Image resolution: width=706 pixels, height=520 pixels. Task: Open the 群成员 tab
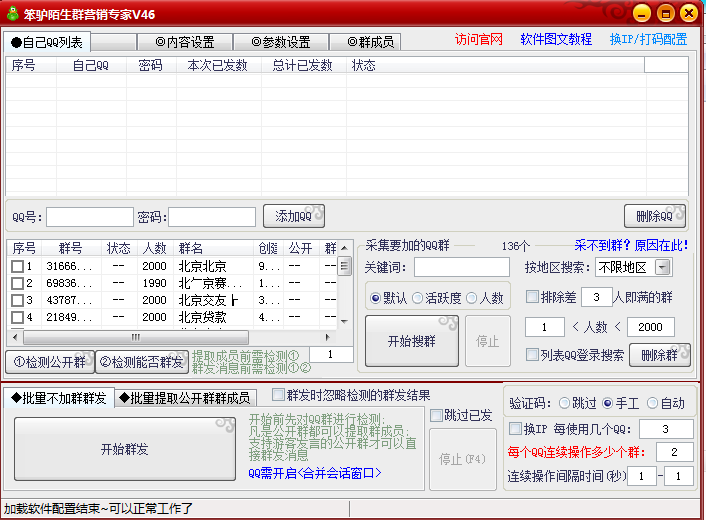(365, 42)
